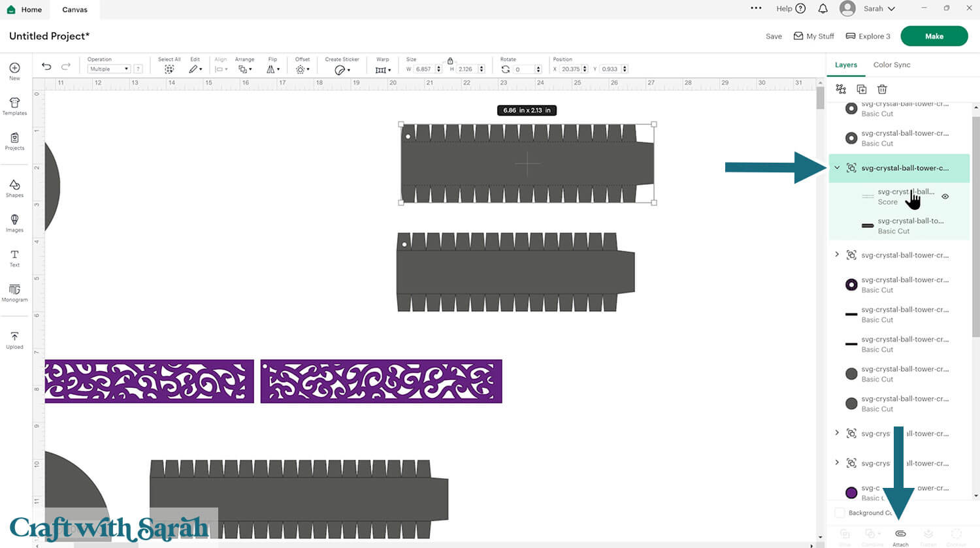
Task: Open the Operation dropdown showing Multiple
Action: pyautogui.click(x=109, y=69)
